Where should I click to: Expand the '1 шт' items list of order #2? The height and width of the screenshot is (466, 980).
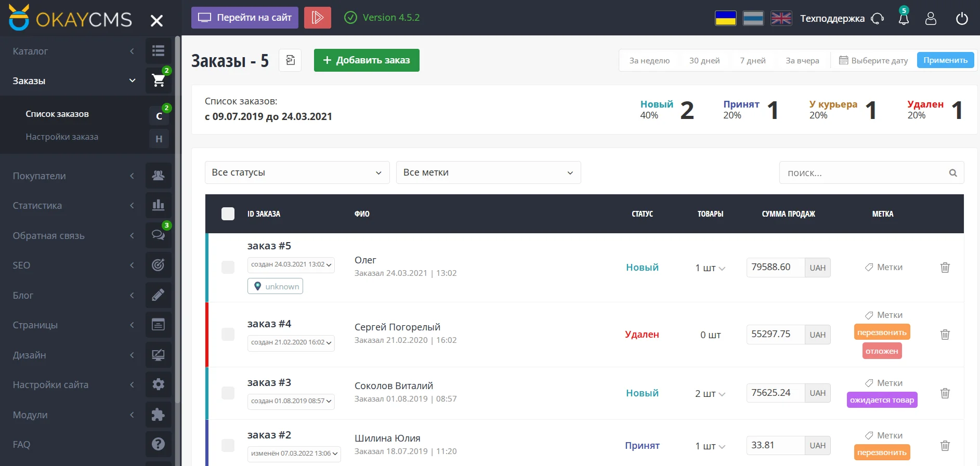(x=710, y=446)
